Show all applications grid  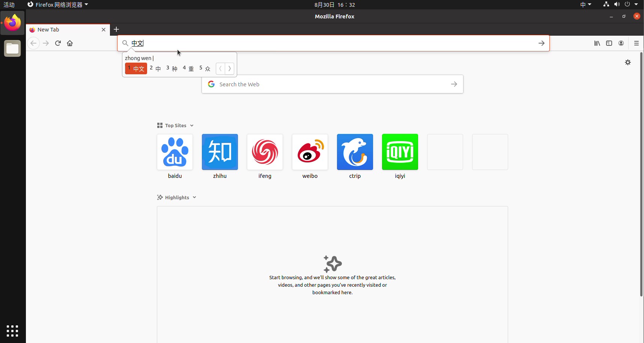coord(12,331)
